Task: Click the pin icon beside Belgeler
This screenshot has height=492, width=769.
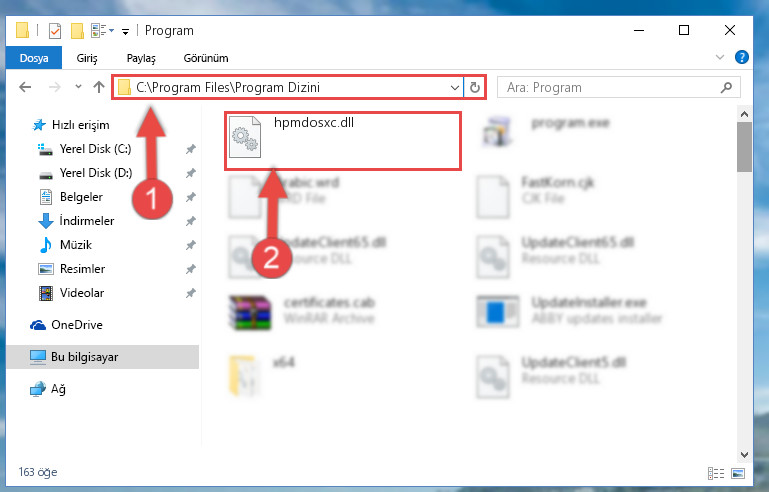Action: click(x=190, y=197)
